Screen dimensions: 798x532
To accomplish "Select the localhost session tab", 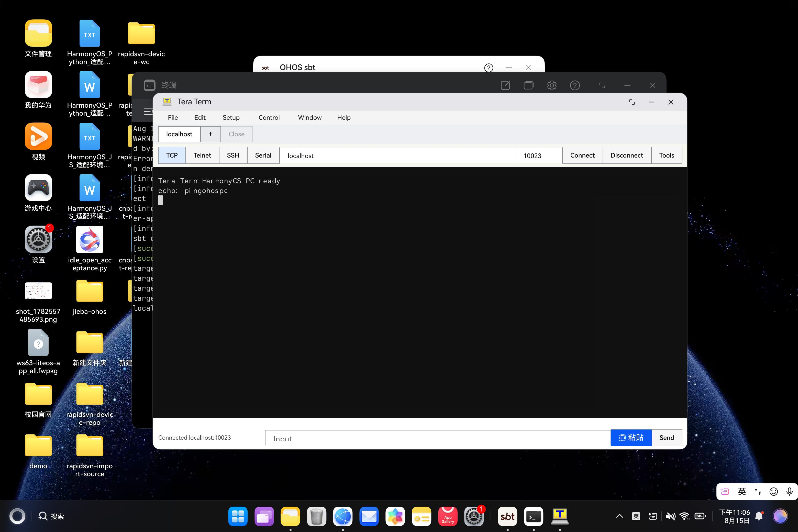I will click(x=179, y=134).
